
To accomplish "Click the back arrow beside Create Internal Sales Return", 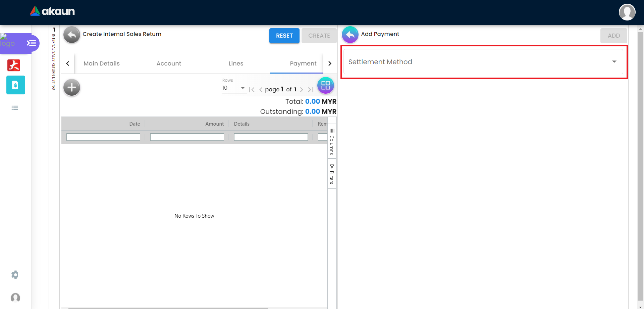I will point(71,35).
